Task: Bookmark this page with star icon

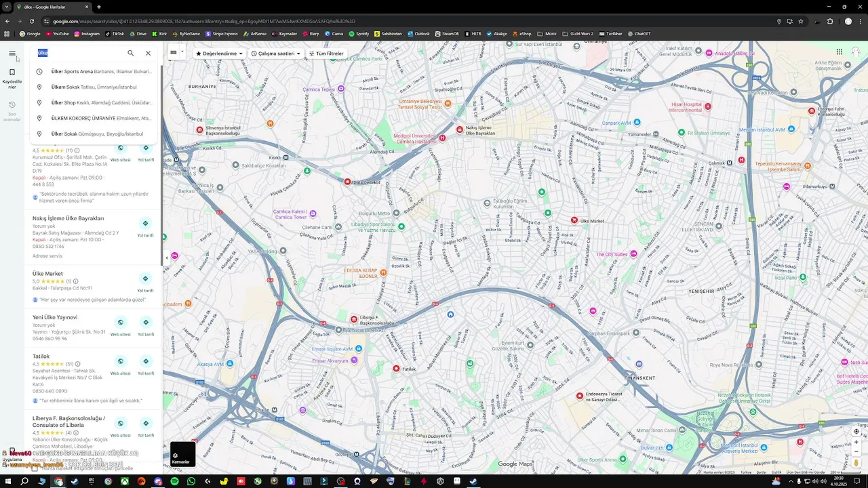Action: coord(801,21)
